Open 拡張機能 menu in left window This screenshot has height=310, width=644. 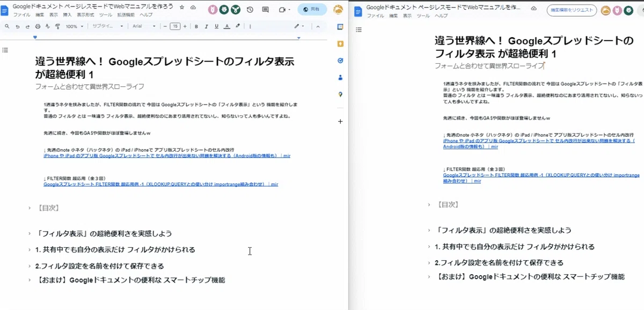(126, 15)
